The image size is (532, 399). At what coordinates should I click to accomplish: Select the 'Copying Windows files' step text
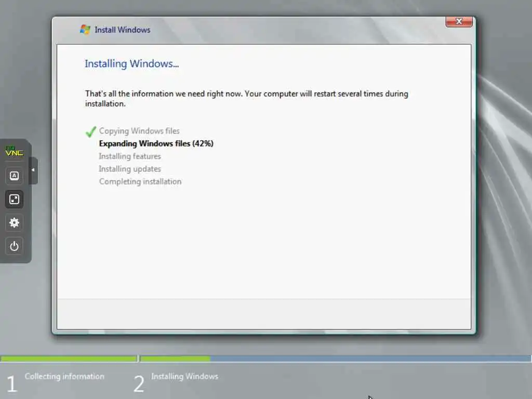click(x=139, y=131)
